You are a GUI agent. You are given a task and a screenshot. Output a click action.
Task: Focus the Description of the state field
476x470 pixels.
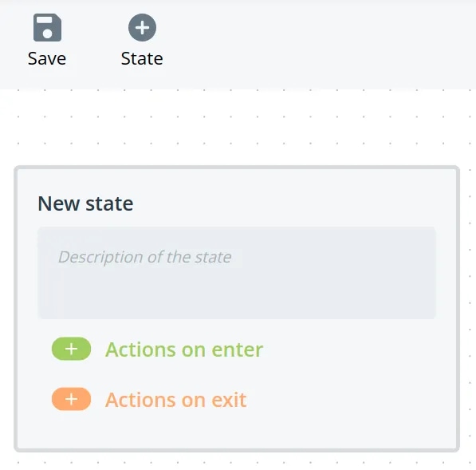237,273
